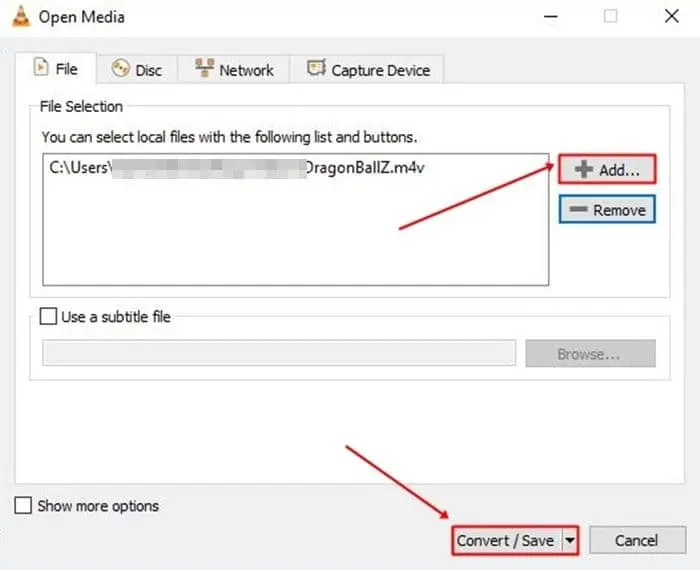Click the disc icon on Disc tab
This screenshot has height=570, width=700.
(x=121, y=69)
